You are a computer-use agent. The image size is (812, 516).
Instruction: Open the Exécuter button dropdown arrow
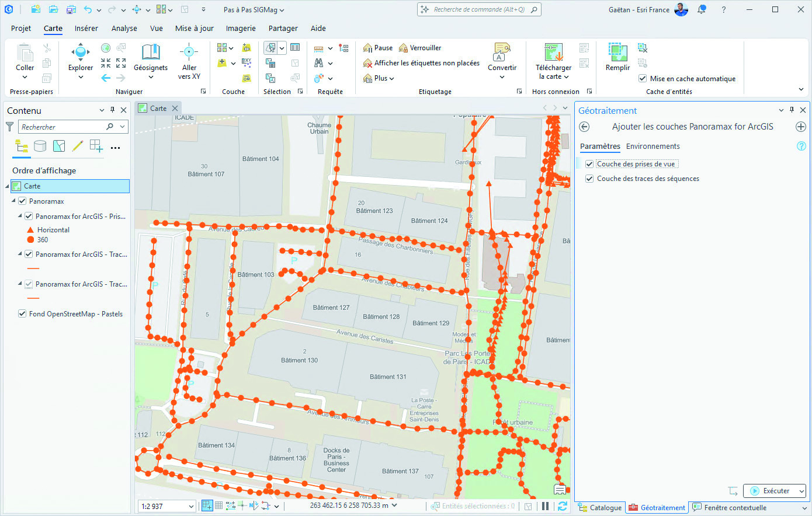[x=800, y=491]
